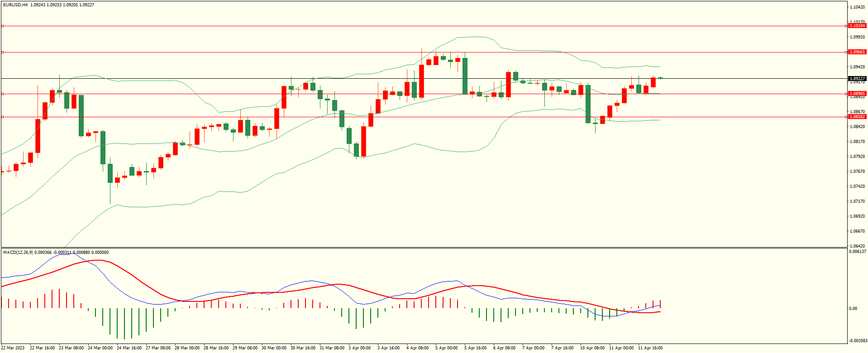Image resolution: width=868 pixels, height=353 pixels.
Task: Click the 27 Mar 08:00 time label
Action: tap(158, 348)
